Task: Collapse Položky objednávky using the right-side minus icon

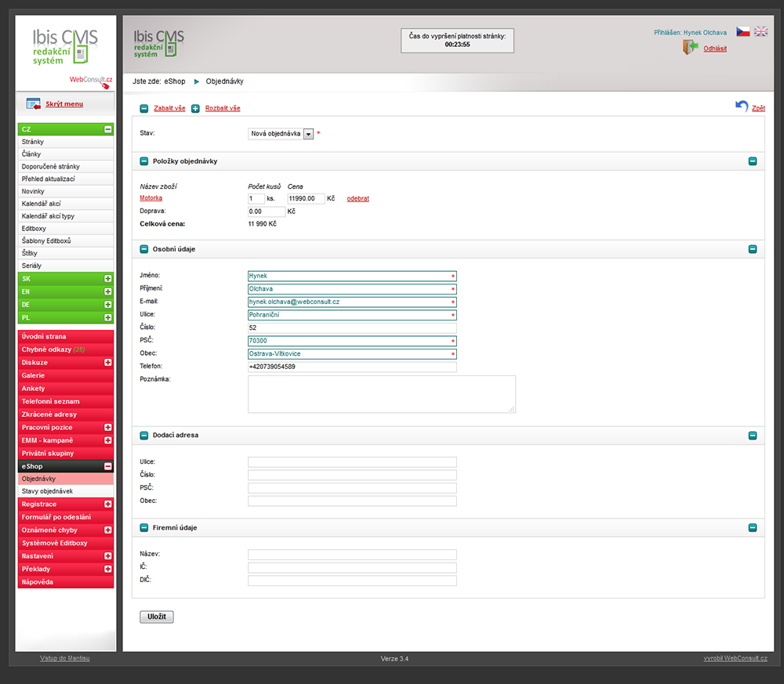Action: pos(753,161)
